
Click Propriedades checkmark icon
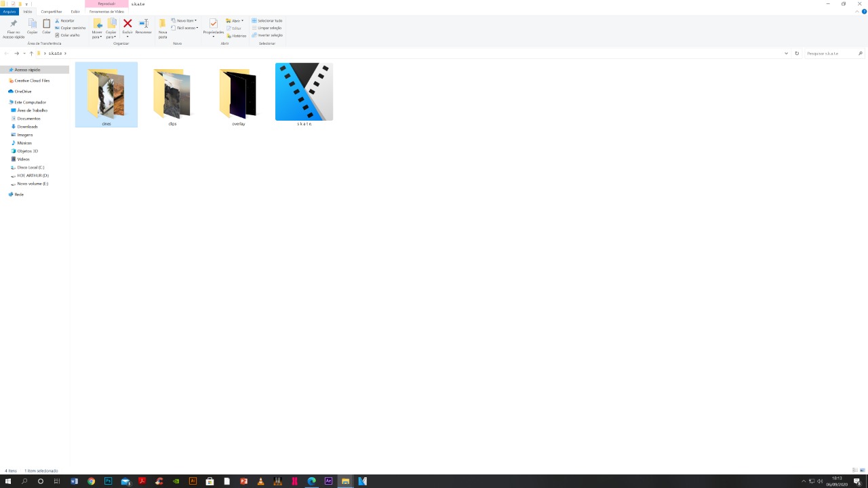214,24
